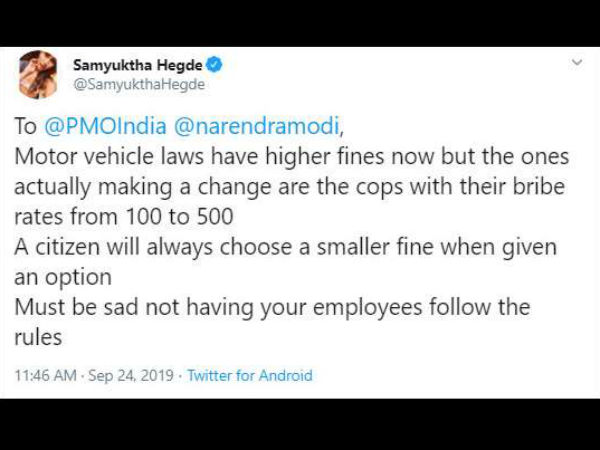Click the Sep 24, 2019 date
The width and height of the screenshot is (600, 450).
click(131, 375)
